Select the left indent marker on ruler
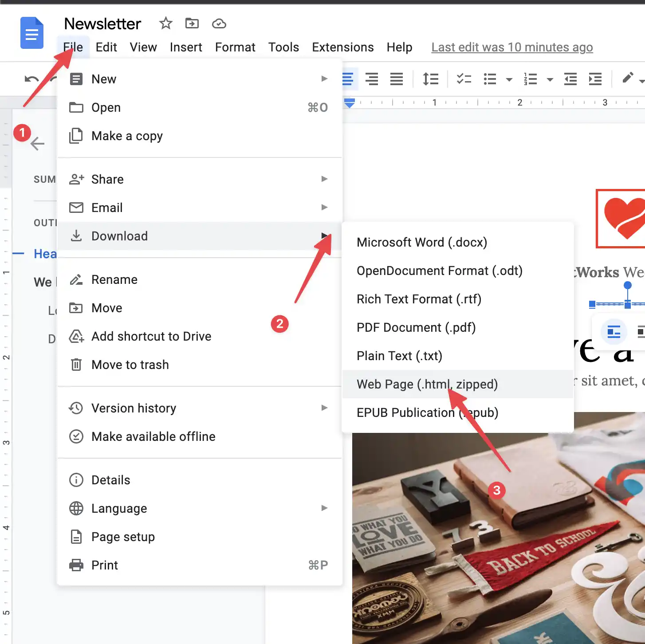The image size is (645, 644). click(350, 104)
